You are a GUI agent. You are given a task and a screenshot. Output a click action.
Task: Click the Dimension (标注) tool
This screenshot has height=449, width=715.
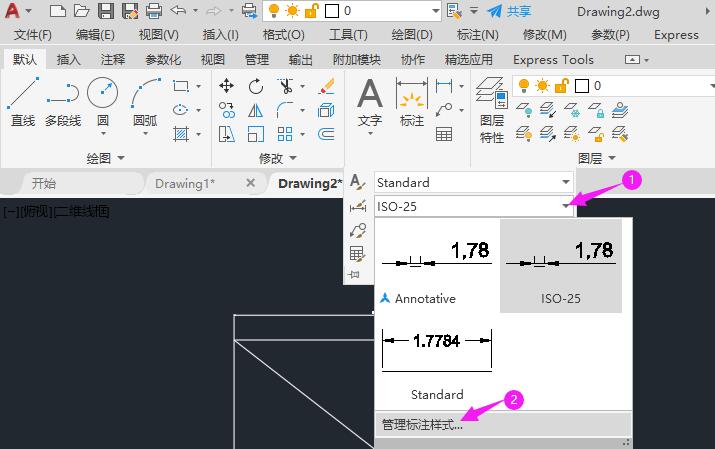coord(412,101)
